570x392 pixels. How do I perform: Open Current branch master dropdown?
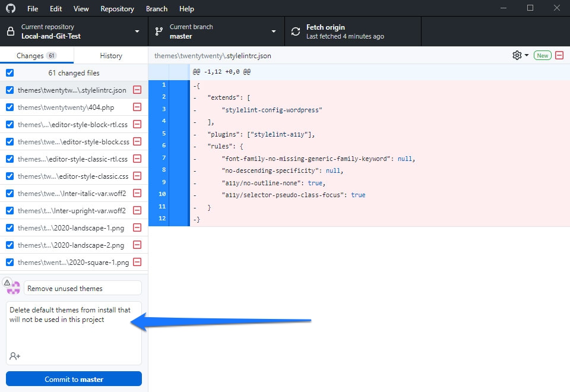click(216, 31)
